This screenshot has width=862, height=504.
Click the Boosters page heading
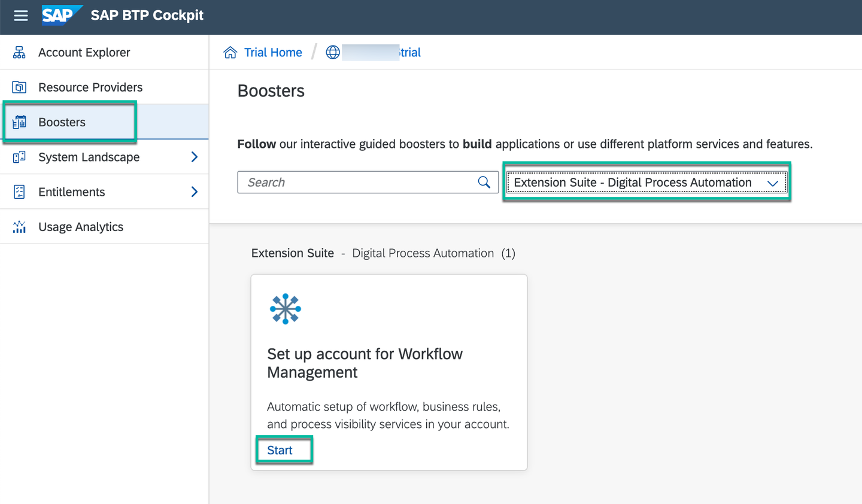[271, 91]
